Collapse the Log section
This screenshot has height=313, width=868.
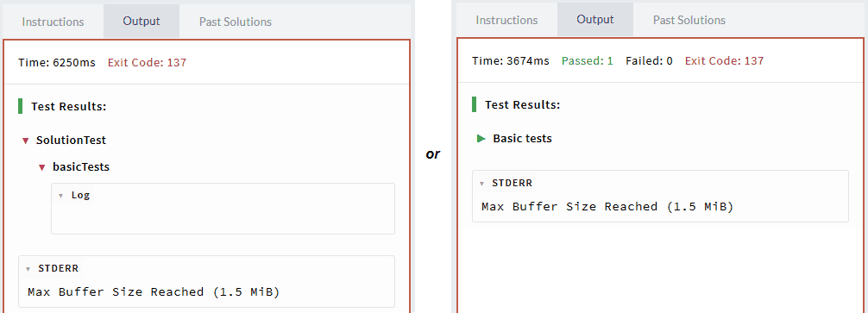(61, 196)
